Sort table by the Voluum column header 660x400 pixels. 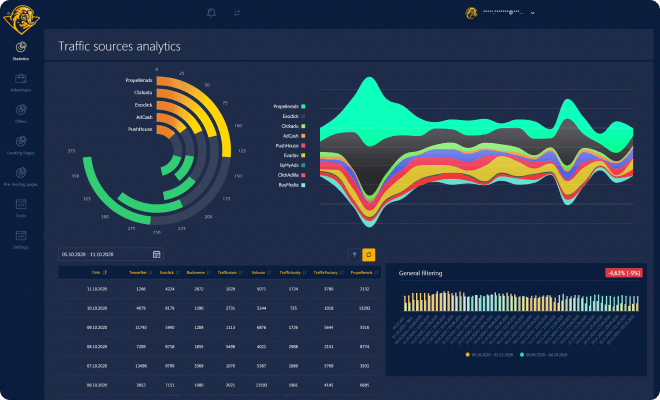[x=261, y=272]
